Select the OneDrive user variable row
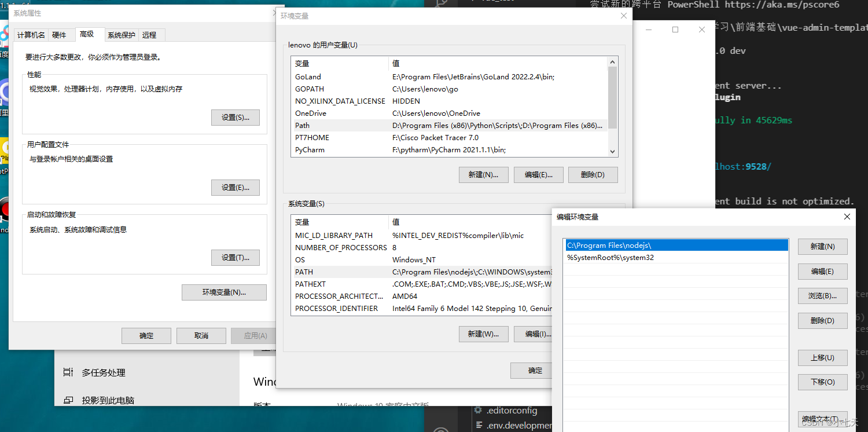 click(450, 113)
